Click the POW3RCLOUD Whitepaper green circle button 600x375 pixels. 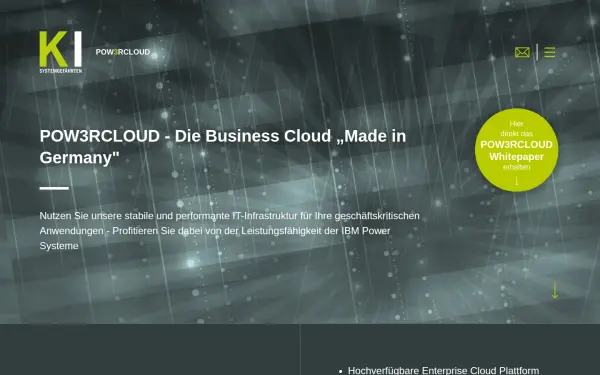[517, 150]
